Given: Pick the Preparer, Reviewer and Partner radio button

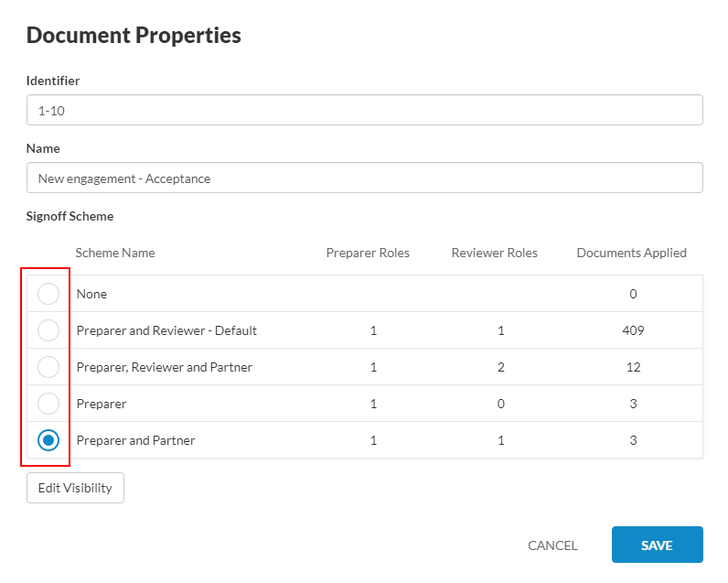Looking at the screenshot, I should (x=48, y=367).
